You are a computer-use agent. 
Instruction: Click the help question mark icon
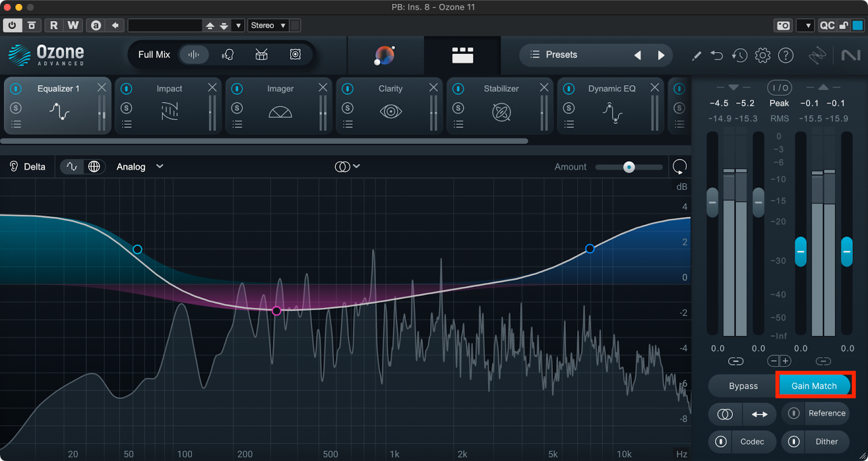click(786, 55)
